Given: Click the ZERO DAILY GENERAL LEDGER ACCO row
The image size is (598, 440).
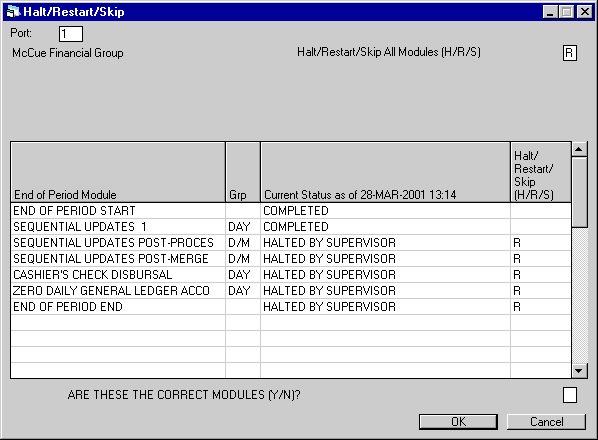Looking at the screenshot, I should pos(291,291).
